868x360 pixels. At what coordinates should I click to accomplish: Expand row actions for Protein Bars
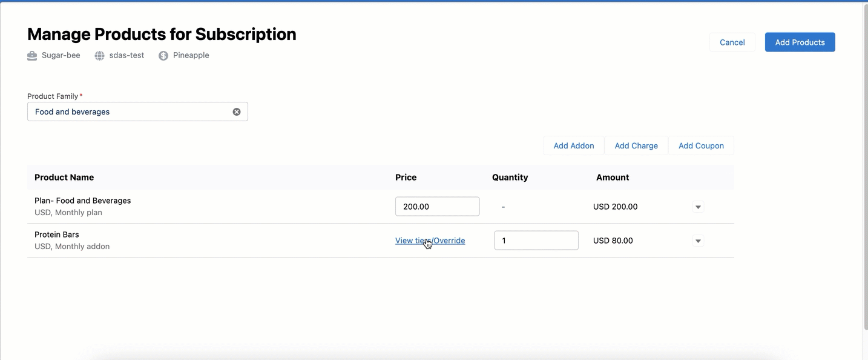[x=698, y=241]
